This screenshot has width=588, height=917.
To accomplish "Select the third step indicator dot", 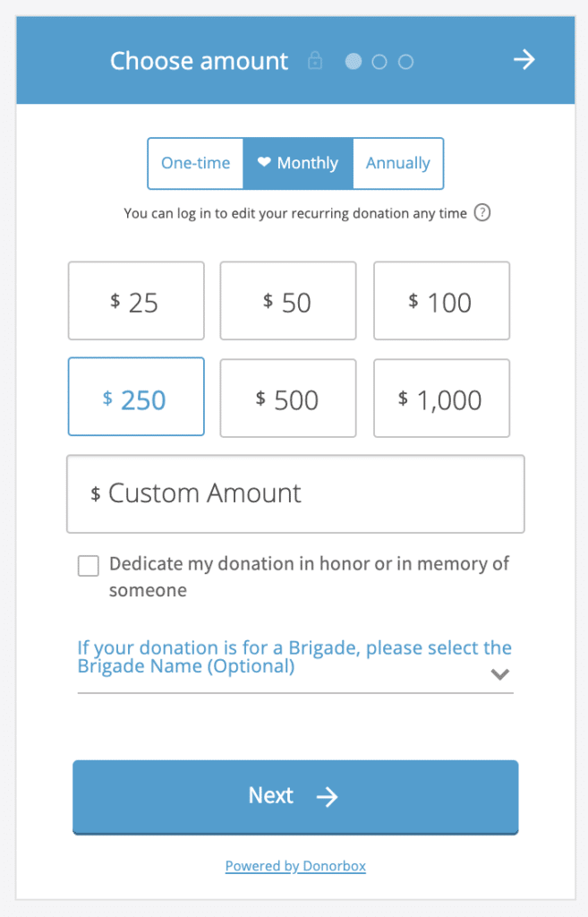I will click(x=405, y=61).
